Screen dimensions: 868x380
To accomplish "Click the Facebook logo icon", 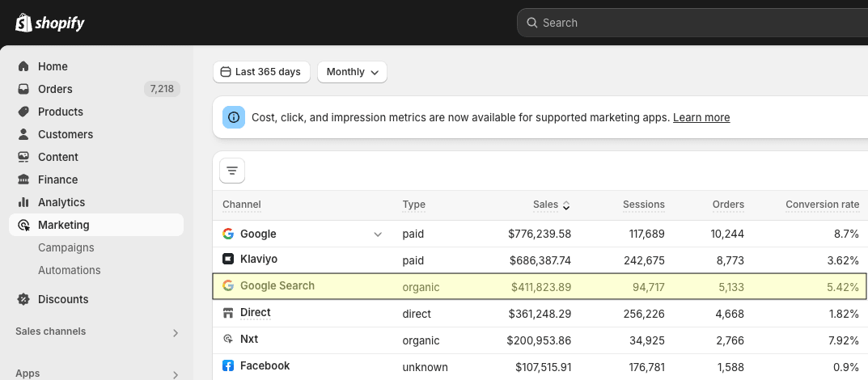I will pos(228,365).
